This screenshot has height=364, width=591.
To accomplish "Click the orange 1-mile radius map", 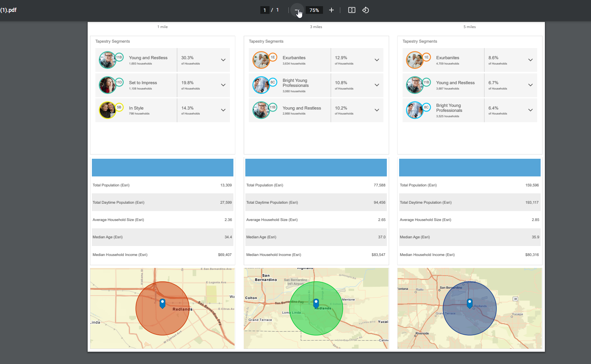I will click(162, 308).
